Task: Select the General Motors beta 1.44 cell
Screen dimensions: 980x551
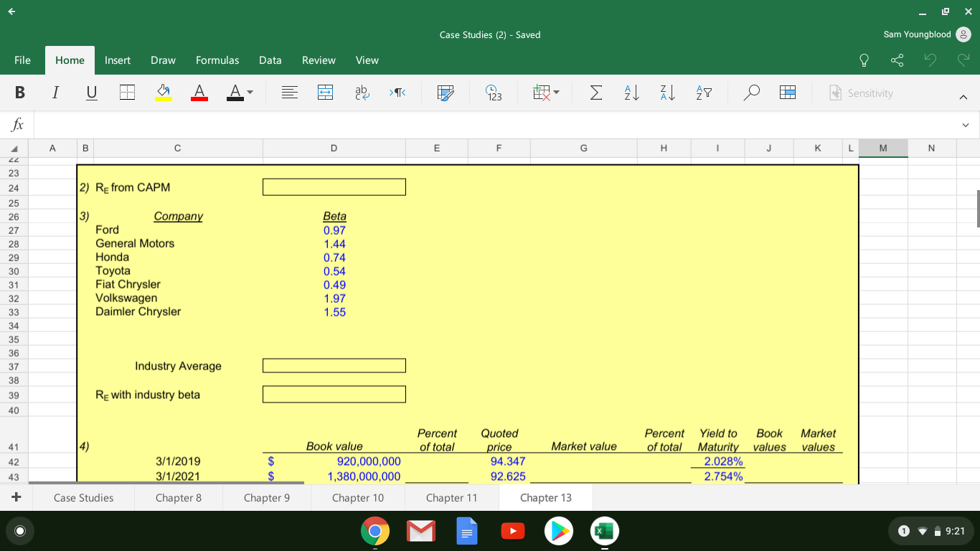Action: 334,244
